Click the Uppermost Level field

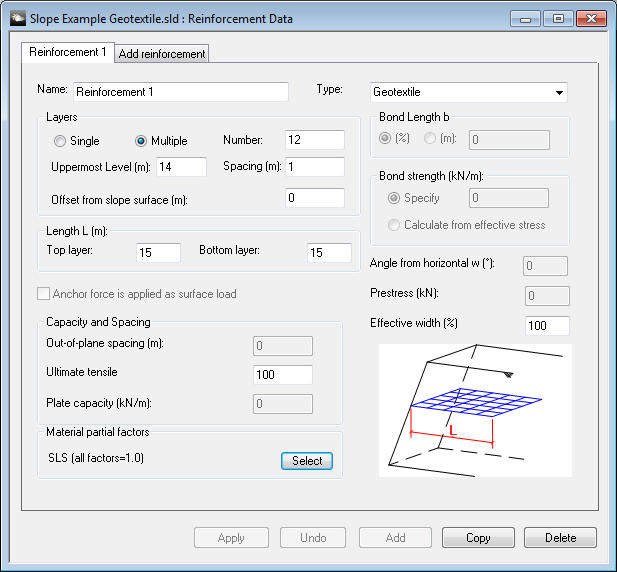(x=181, y=167)
